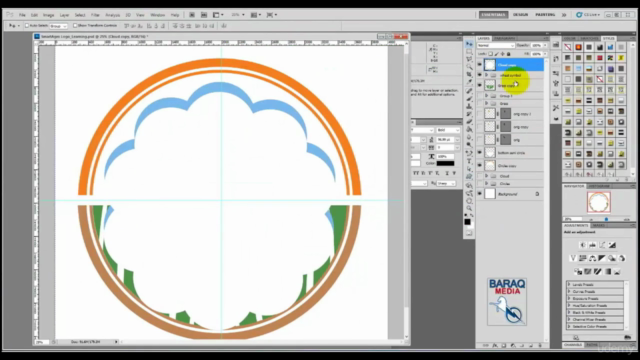
Task: Open the Image menu
Action: click(49, 15)
